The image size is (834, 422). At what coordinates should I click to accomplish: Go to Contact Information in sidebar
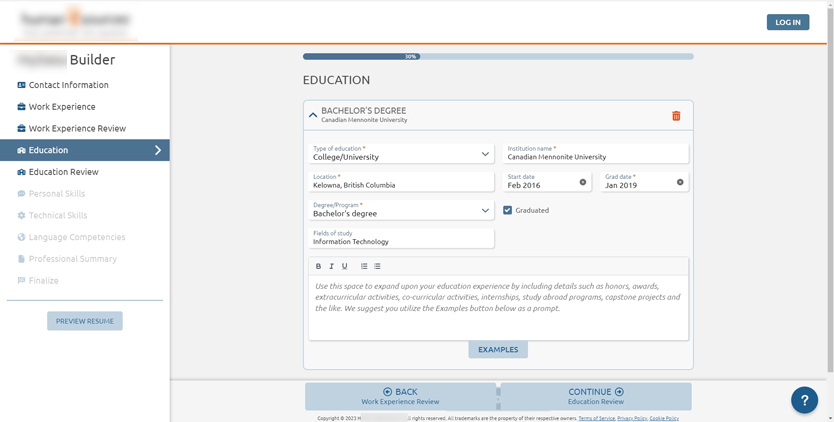click(68, 85)
